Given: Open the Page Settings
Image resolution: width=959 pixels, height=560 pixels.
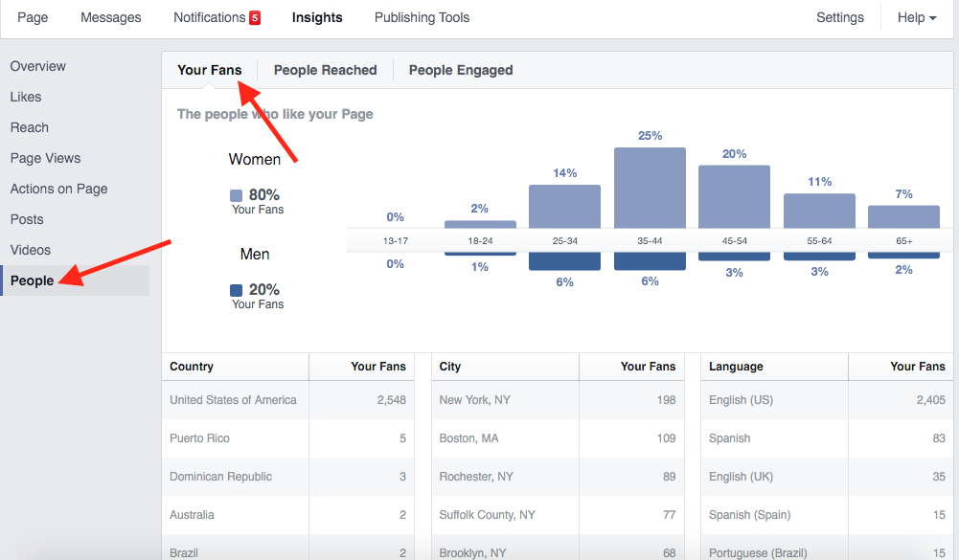Looking at the screenshot, I should point(839,17).
